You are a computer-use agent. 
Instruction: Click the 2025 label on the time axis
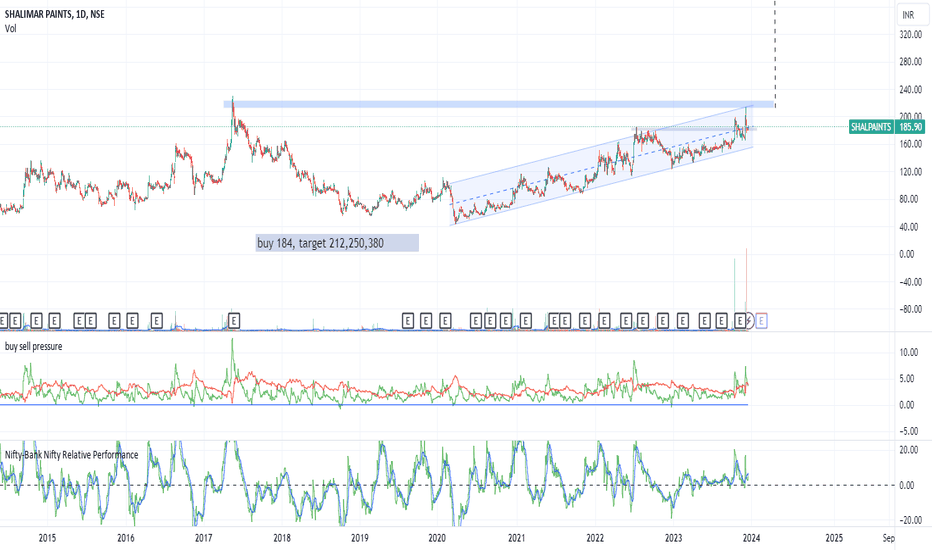(x=834, y=538)
